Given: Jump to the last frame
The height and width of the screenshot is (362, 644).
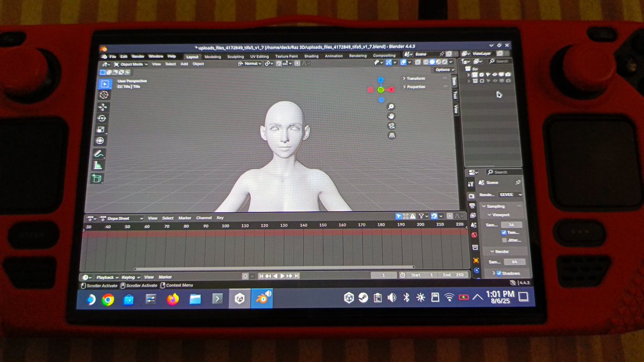Looking at the screenshot, I should pos(297,276).
